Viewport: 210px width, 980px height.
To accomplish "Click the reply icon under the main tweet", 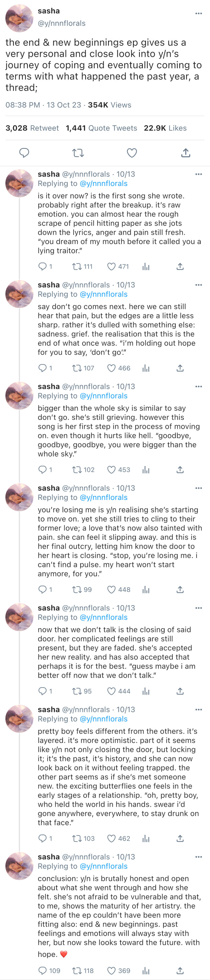I will (24, 153).
